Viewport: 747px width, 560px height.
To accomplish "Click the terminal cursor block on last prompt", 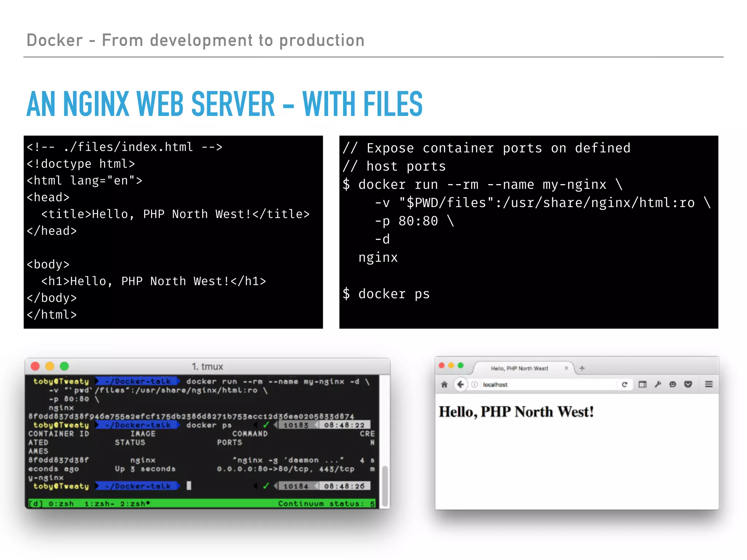I will click(189, 486).
